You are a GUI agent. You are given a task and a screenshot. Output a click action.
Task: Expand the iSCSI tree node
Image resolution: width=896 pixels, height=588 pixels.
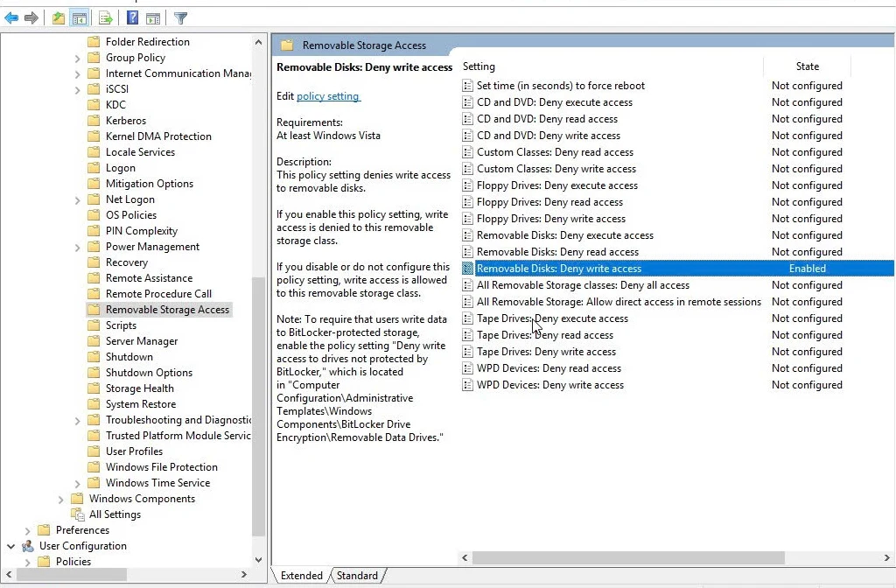click(78, 90)
